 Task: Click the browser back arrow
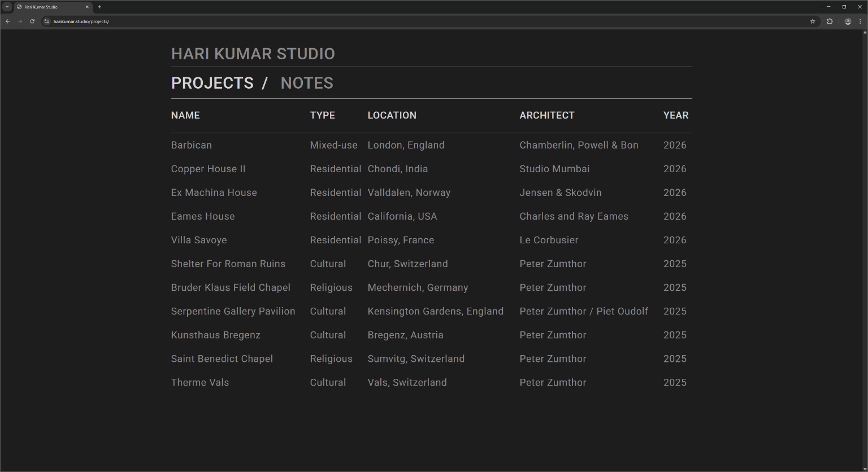tap(8, 21)
